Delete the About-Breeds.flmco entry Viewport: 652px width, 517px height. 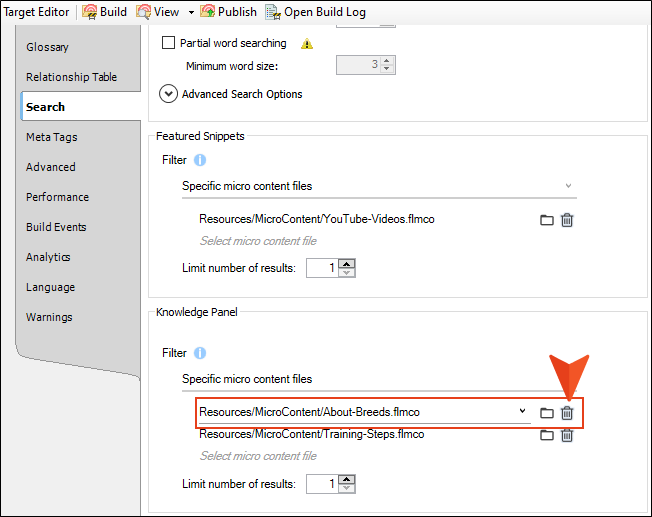[x=567, y=412]
